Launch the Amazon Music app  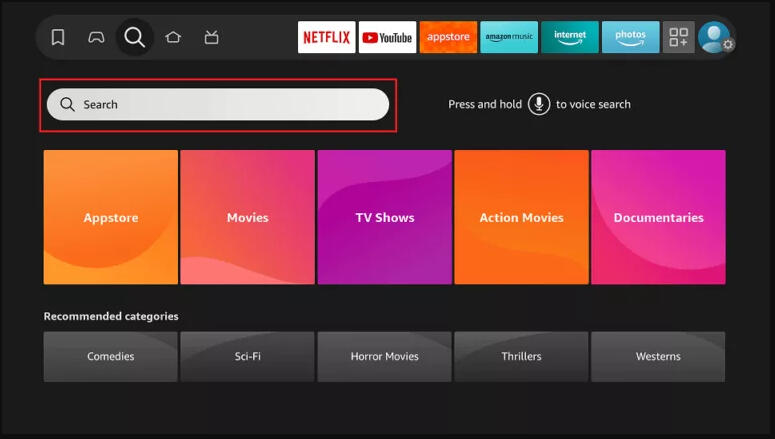[509, 38]
